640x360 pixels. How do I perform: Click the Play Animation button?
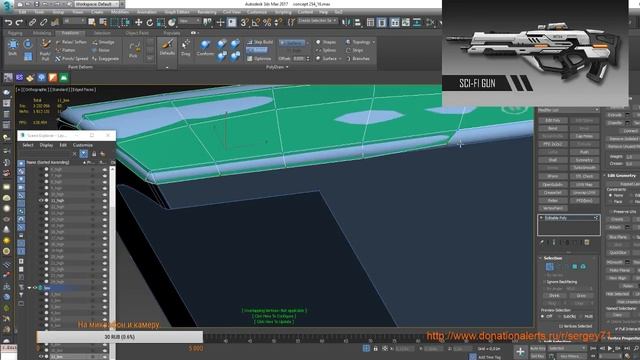coord(610,348)
